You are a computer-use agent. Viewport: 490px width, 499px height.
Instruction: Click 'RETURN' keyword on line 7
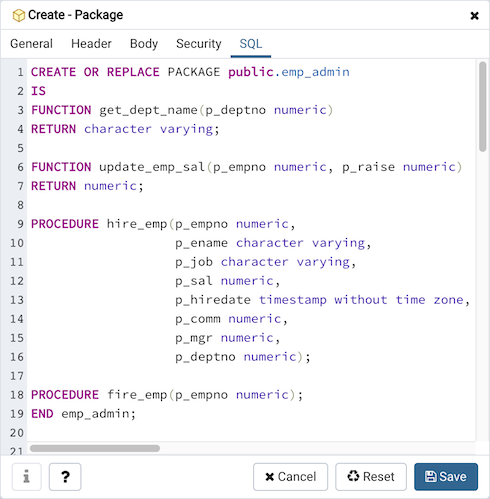pyautogui.click(x=53, y=186)
